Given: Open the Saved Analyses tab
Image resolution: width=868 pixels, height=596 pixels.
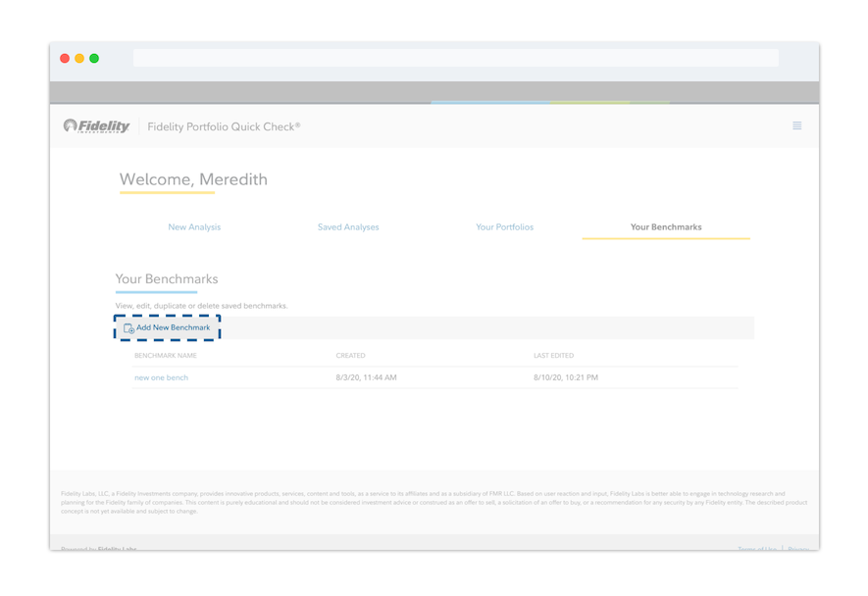Looking at the screenshot, I should (x=348, y=227).
